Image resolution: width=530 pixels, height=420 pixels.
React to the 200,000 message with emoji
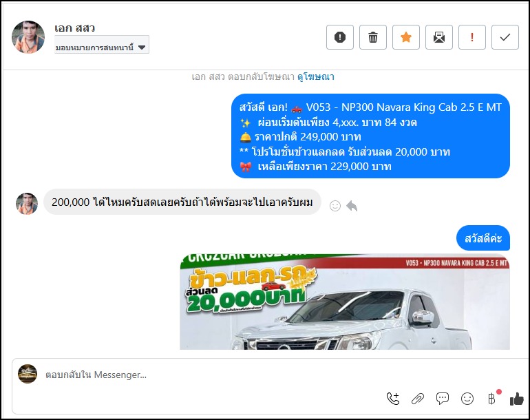[335, 206]
